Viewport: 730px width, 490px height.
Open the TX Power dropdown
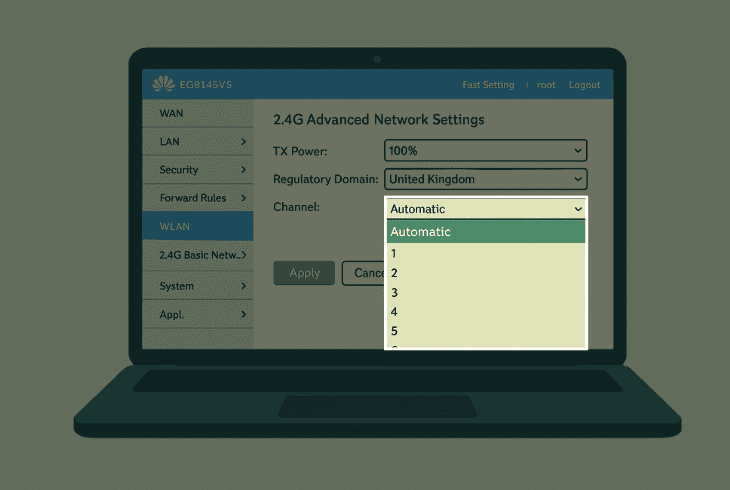click(x=485, y=150)
